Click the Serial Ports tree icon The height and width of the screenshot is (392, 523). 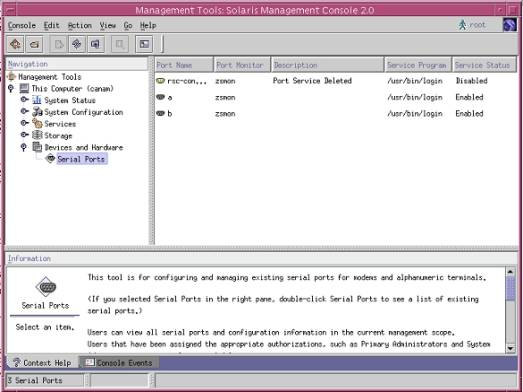tap(50, 158)
